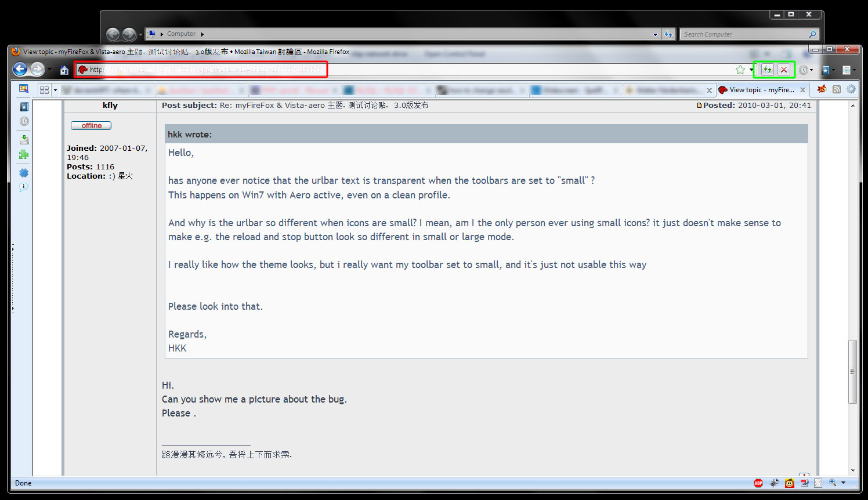Open the Greasemonkey monkey status bar icon
Viewport: 868px width, 500px height.
pos(790,483)
